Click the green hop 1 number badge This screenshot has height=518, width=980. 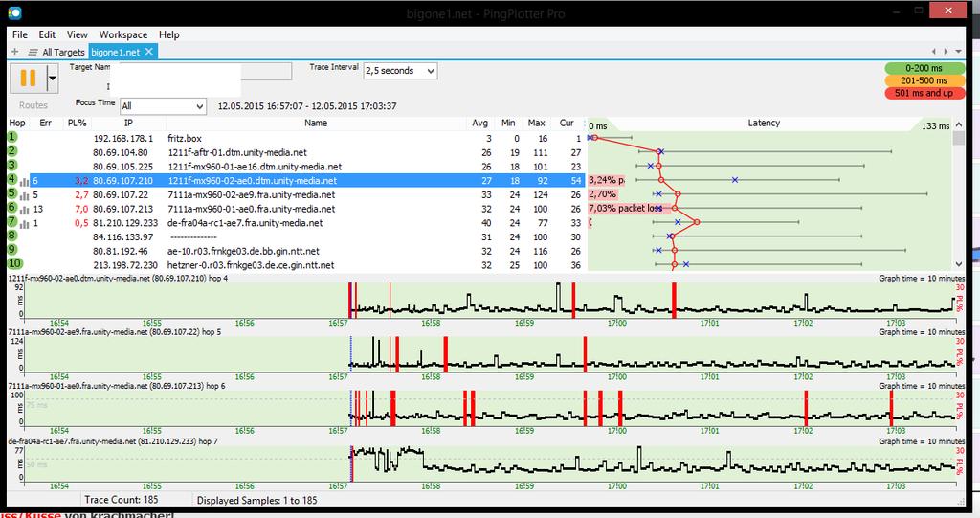(12, 138)
